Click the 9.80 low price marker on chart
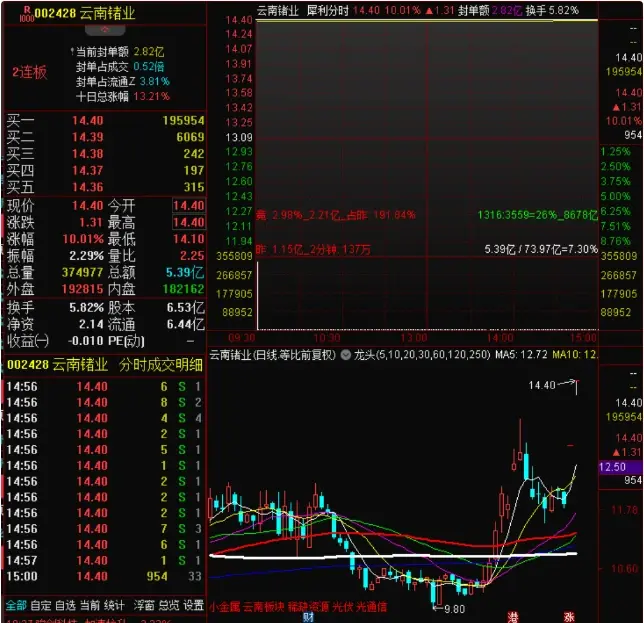 coord(452,608)
